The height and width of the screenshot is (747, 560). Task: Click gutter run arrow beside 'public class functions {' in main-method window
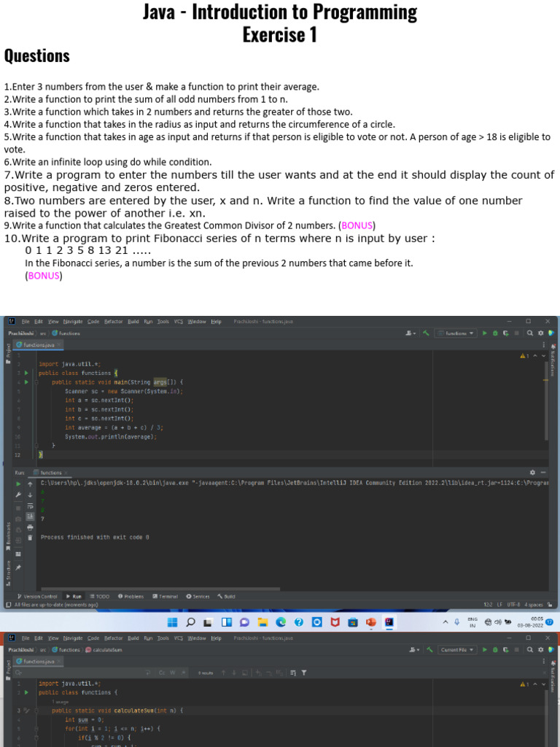pos(26,373)
